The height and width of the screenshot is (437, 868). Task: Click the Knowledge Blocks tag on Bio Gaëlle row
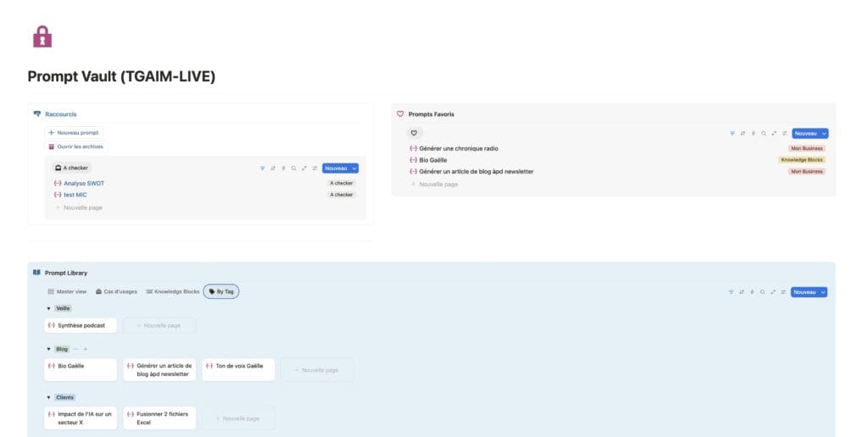[x=802, y=160]
